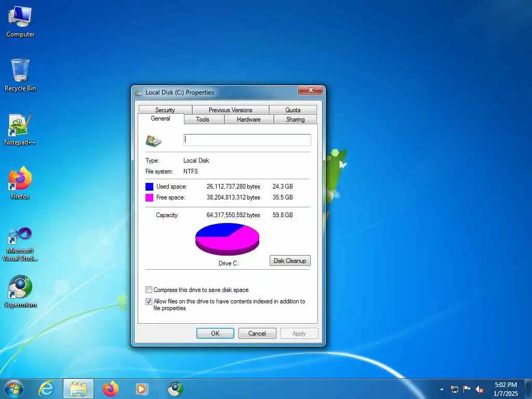Show hidden system tray icons arrow
Viewport: 532px width, 399px height.
click(x=442, y=389)
